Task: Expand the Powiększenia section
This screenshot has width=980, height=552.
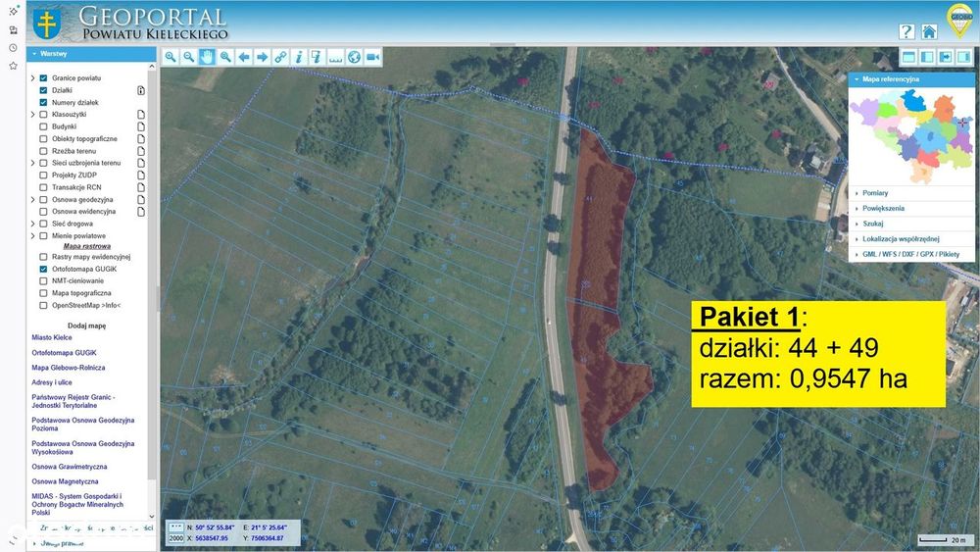Action: (911, 208)
